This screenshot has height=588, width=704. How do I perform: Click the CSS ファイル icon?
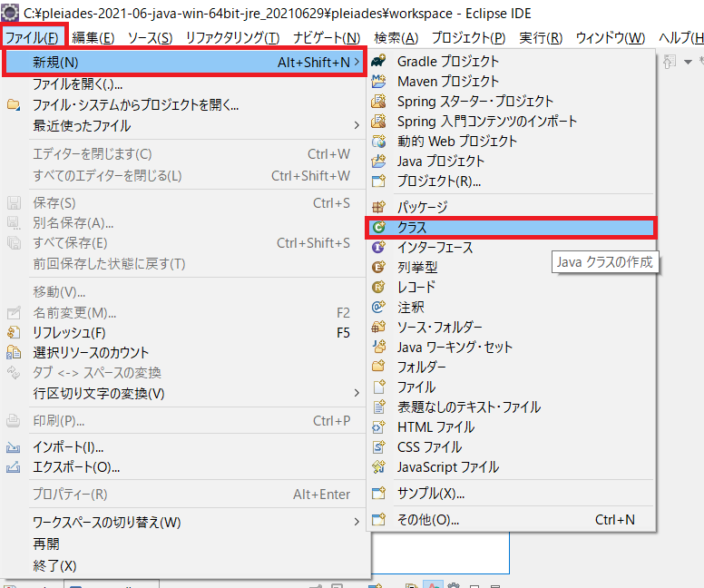pyautogui.click(x=378, y=447)
